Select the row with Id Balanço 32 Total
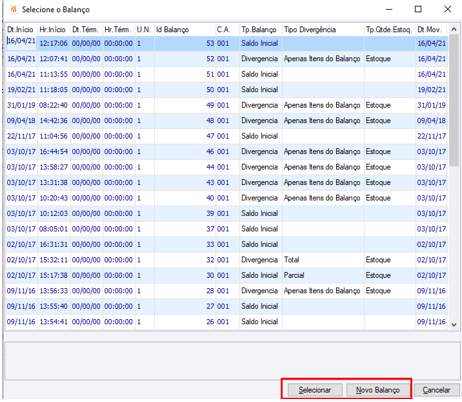Viewport: 462px width, 402px height. (227, 260)
